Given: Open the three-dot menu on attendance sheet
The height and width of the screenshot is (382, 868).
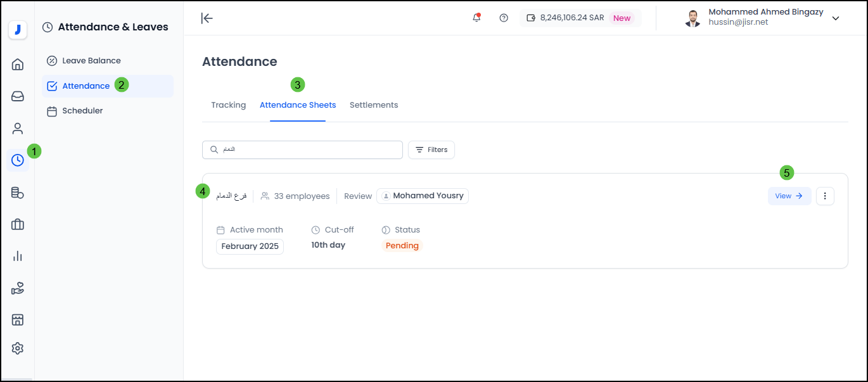Looking at the screenshot, I should point(825,196).
